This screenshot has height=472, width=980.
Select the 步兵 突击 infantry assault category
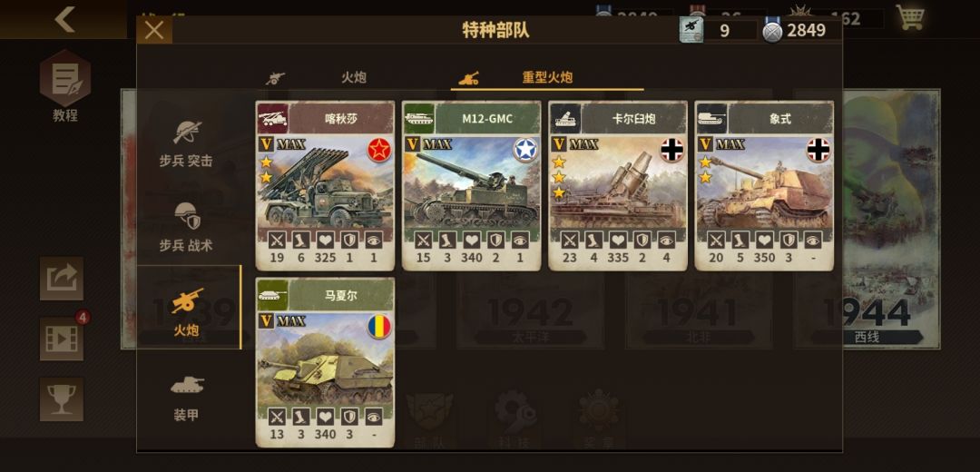click(x=186, y=143)
